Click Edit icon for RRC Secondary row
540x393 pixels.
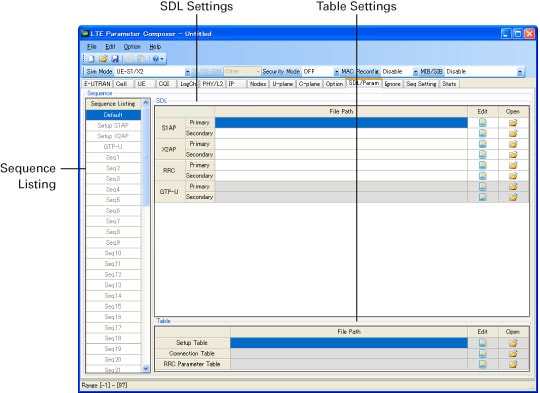tap(483, 176)
